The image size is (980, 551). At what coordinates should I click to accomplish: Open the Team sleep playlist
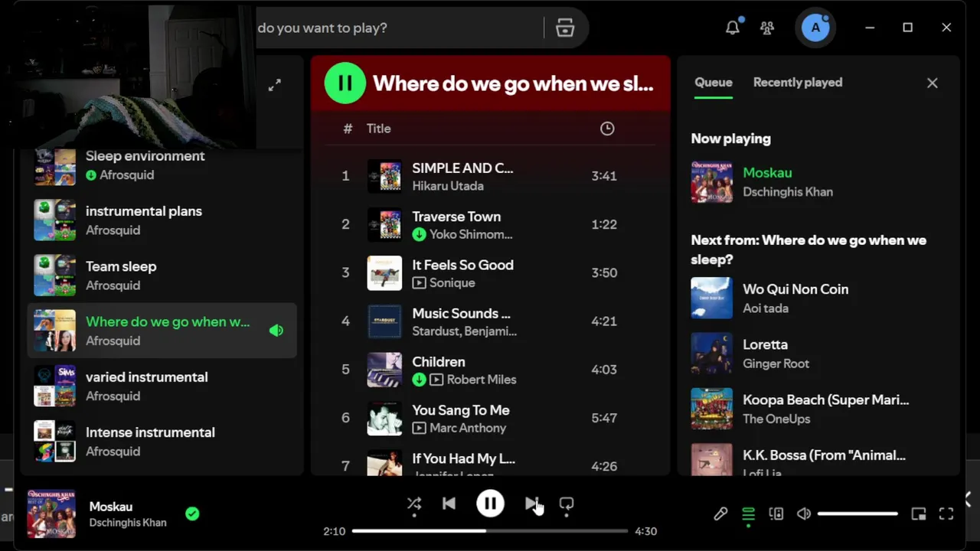pos(162,275)
